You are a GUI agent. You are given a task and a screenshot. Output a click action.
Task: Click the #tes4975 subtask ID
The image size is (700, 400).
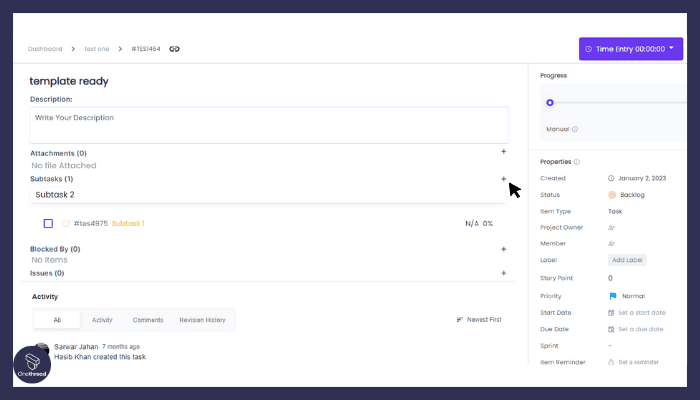click(x=91, y=223)
